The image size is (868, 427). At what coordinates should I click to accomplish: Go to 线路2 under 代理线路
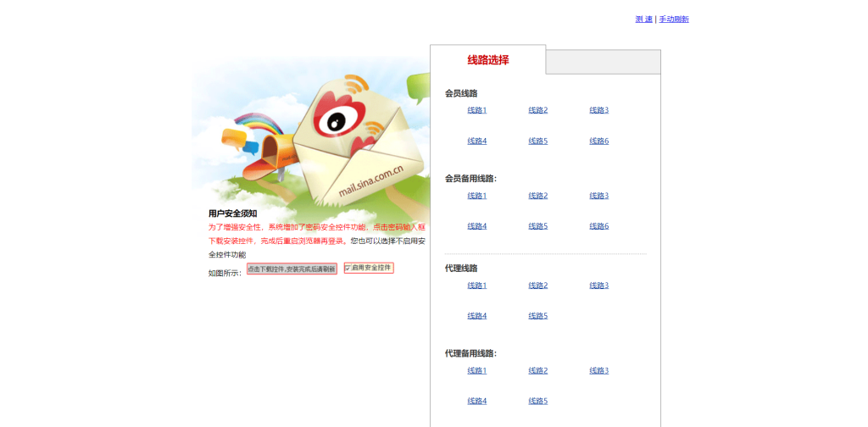tap(537, 286)
